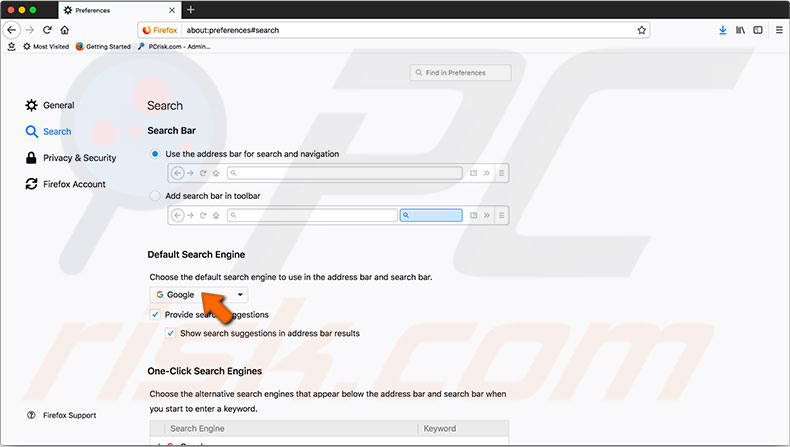
Task: Toggle Provide search suggestions checkbox
Action: tap(155, 314)
